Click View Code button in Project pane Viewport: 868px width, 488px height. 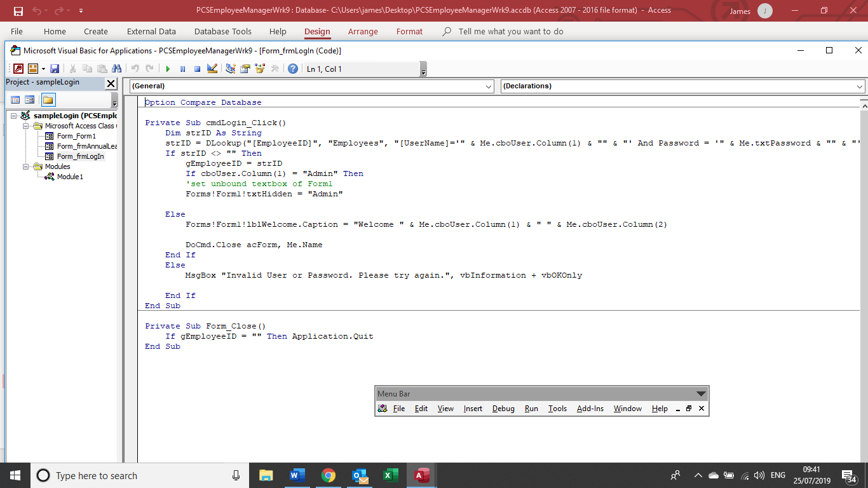(15, 100)
